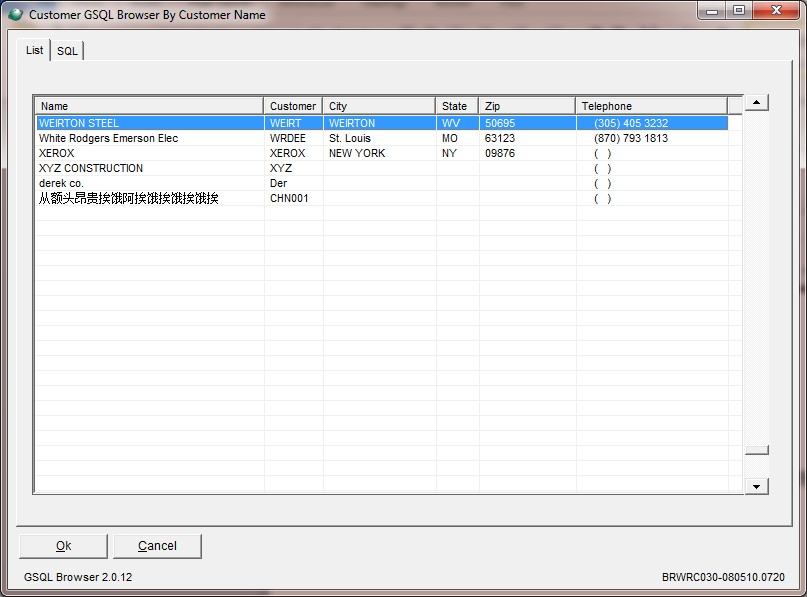This screenshot has width=807, height=597.
Task: Maximize the Customer GSQL Browser window
Action: click(x=739, y=11)
